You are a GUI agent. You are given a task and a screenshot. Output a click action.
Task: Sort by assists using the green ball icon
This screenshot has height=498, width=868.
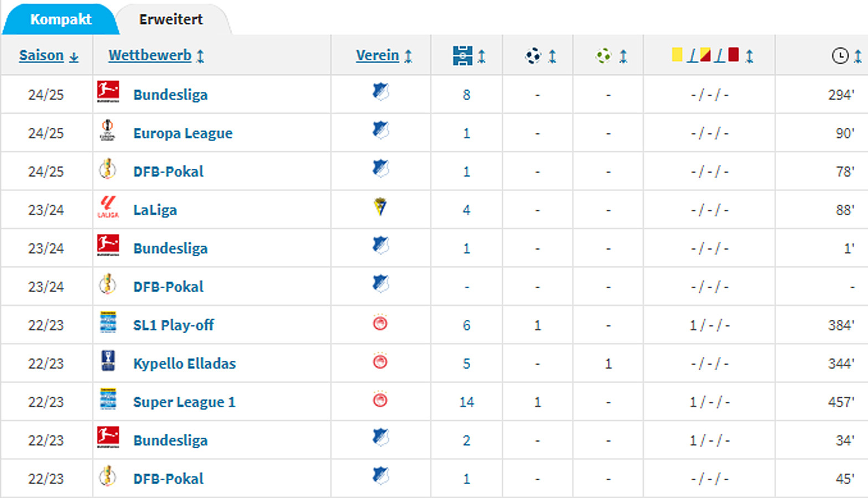[604, 56]
